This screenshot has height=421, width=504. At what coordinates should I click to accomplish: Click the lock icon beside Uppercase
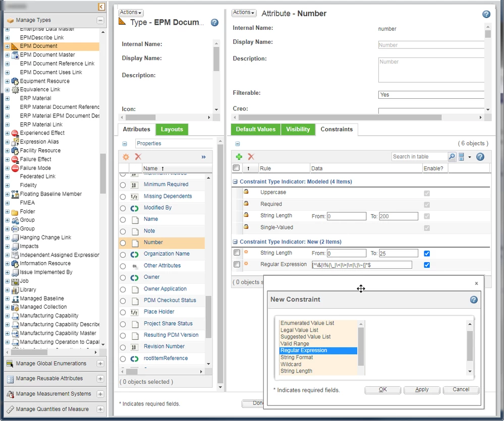tap(246, 192)
